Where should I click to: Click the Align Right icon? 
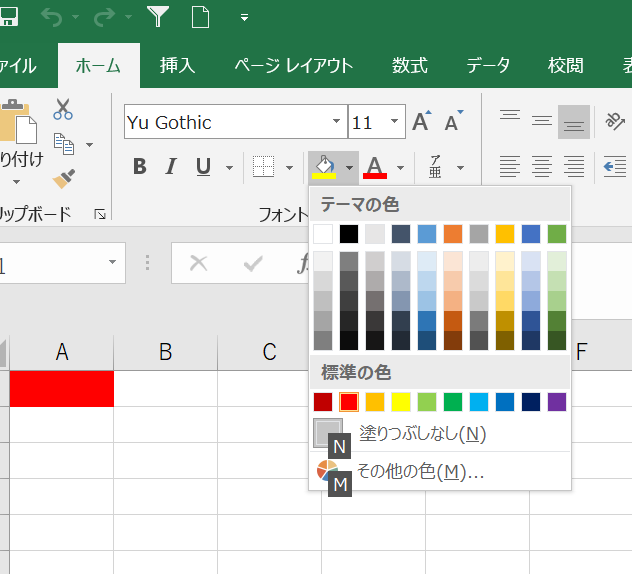point(574,166)
